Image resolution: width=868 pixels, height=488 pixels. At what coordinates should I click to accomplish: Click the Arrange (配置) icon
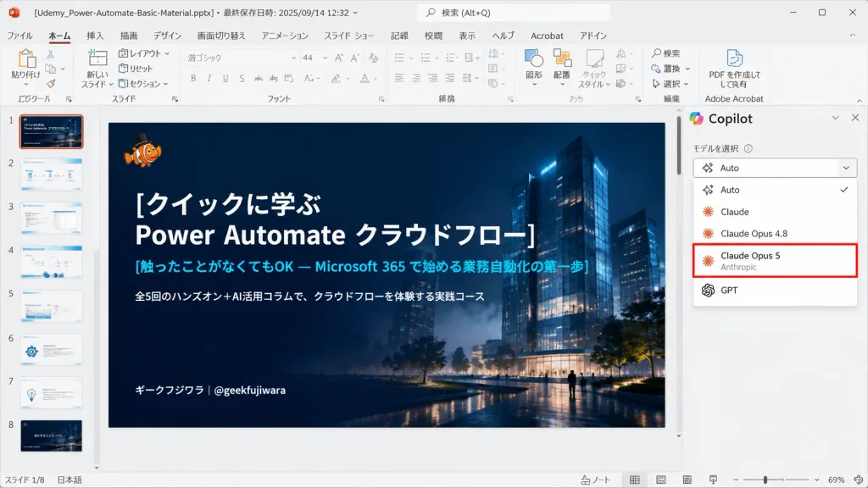click(x=562, y=58)
